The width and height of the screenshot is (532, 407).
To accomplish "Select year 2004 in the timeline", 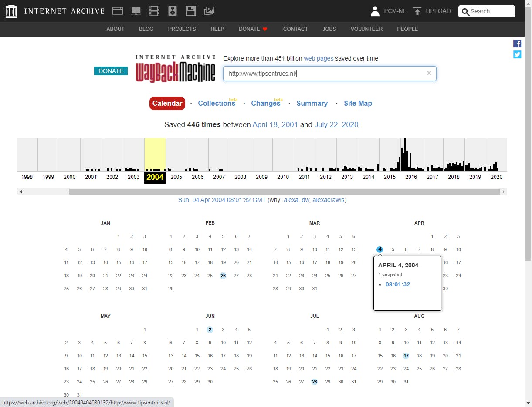I will [155, 177].
